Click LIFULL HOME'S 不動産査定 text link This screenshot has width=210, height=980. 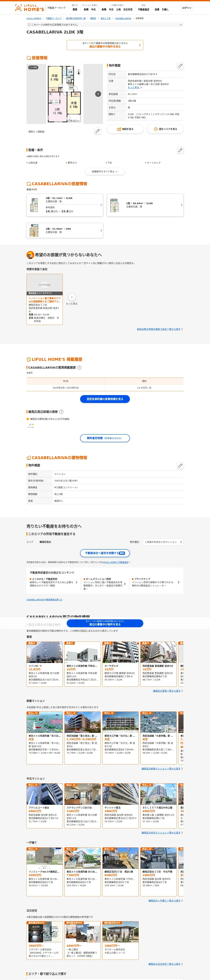coord(115,562)
